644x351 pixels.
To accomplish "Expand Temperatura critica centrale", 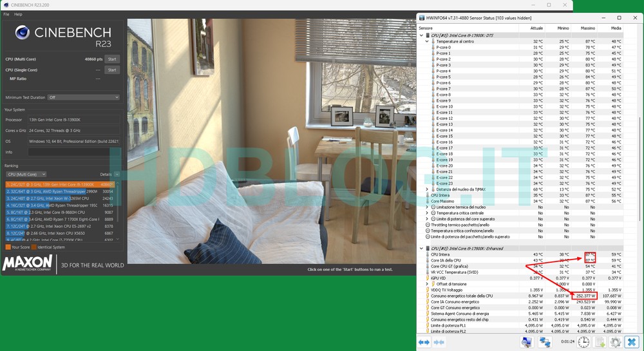I will tap(427, 213).
